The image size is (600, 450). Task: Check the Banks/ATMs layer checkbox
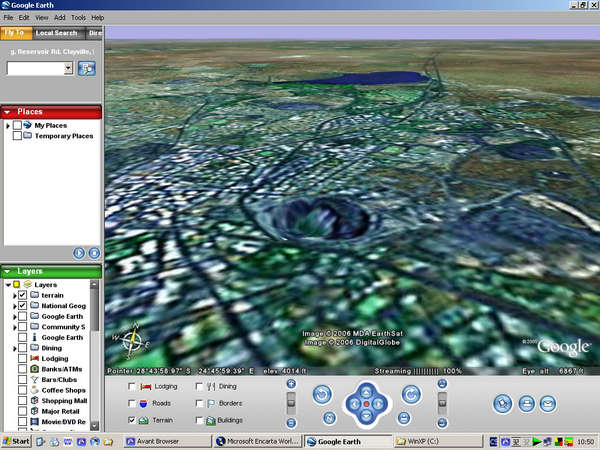pos(23,369)
